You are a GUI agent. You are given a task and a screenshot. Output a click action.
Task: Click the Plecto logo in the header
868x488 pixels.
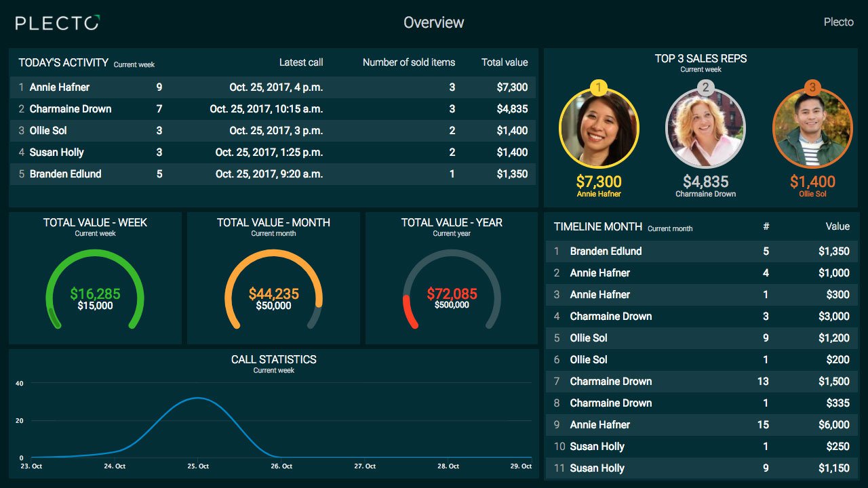click(x=58, y=23)
